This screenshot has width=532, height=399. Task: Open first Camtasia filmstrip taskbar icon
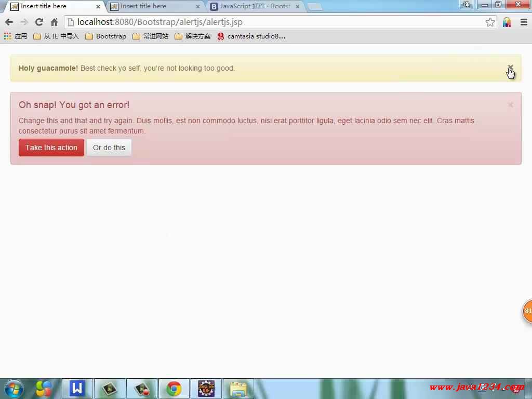[110, 389]
